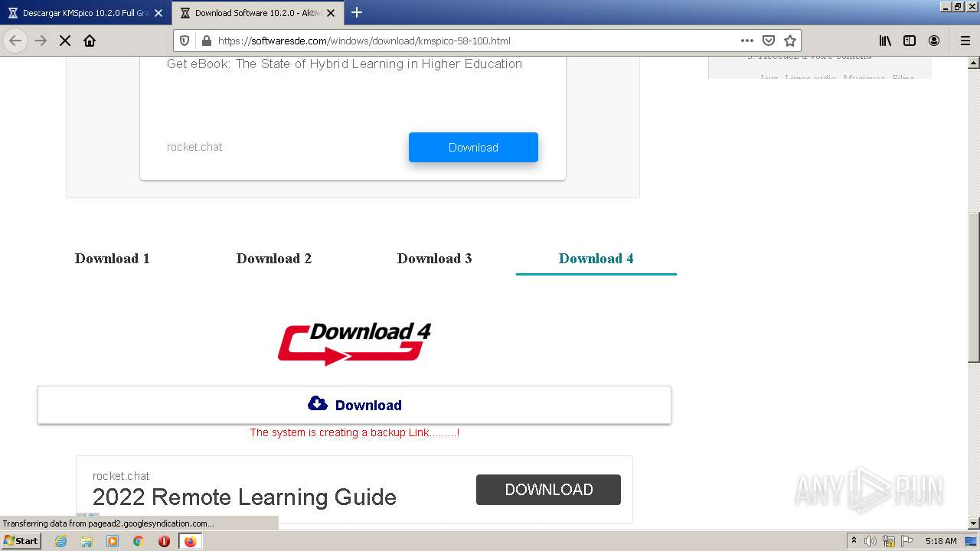Open the Hybrid Learning eBook ad title
Image resolution: width=980 pixels, height=551 pixels.
(345, 64)
